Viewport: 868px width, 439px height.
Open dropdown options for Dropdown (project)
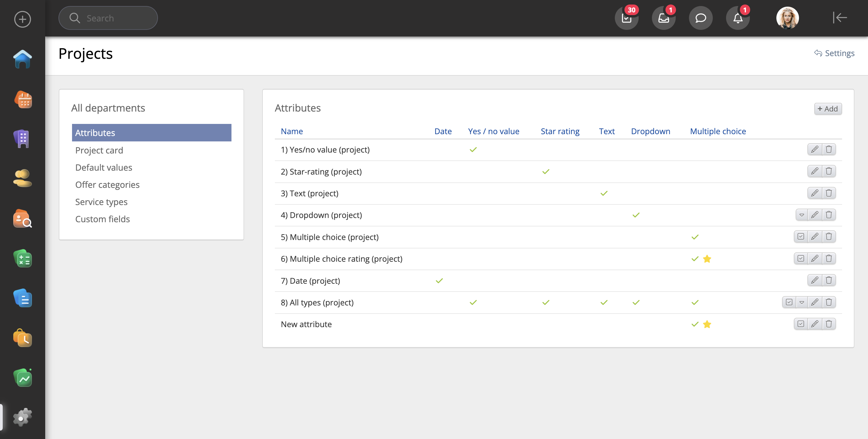[x=802, y=215]
